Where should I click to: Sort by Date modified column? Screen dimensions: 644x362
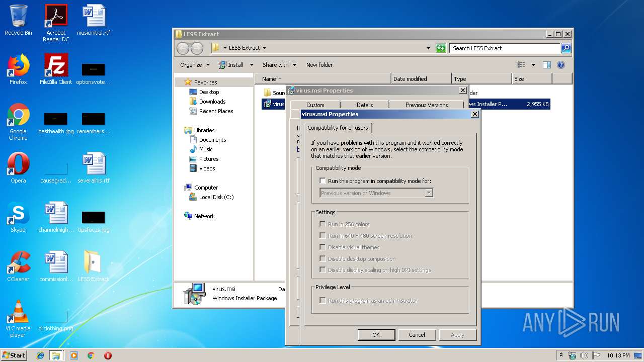coord(421,79)
